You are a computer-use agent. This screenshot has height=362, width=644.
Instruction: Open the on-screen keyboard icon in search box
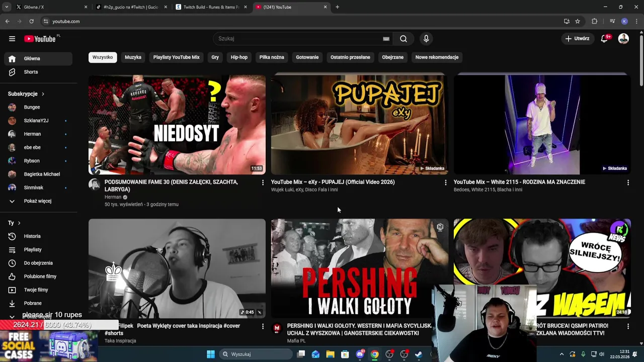(x=386, y=39)
